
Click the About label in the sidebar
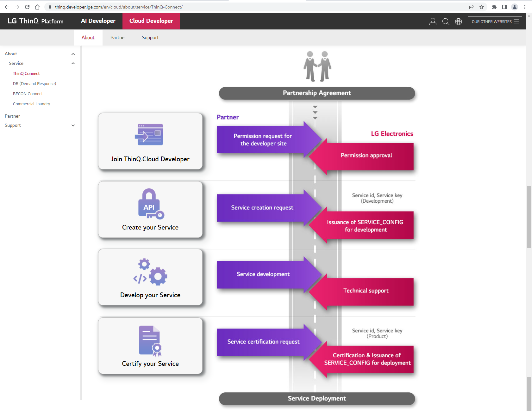11,54
